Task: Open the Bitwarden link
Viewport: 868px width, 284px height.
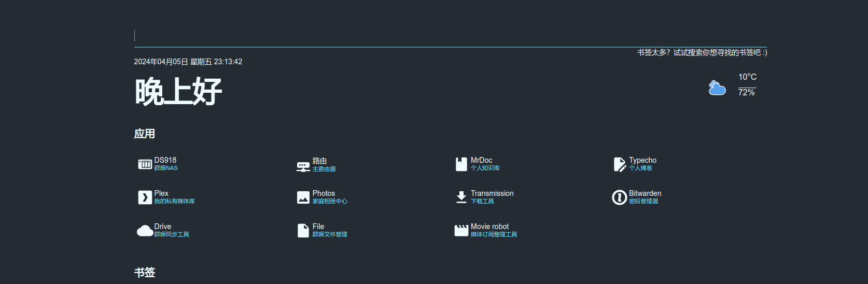Action: (x=646, y=193)
